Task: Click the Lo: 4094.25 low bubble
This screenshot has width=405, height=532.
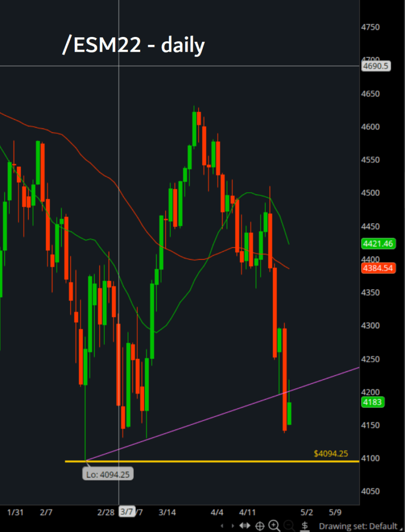Action: [108, 474]
